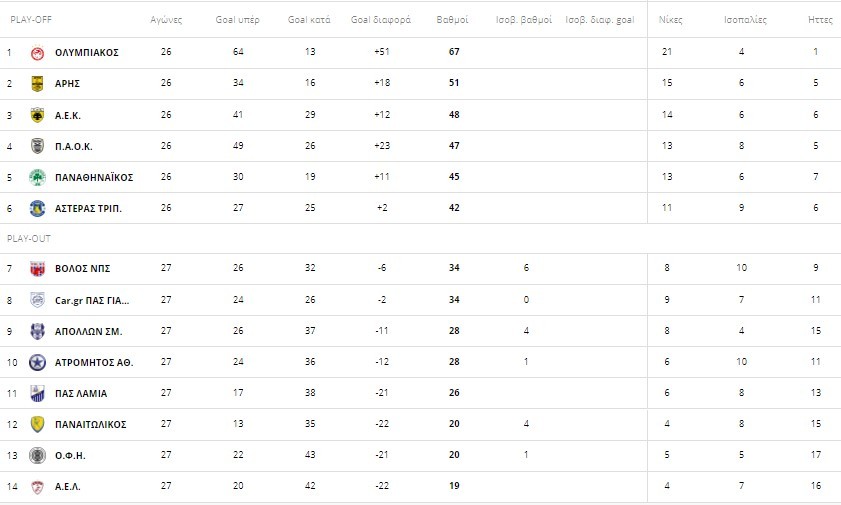
Task: Click the Atromitos star logo
Action: pyautogui.click(x=37, y=362)
